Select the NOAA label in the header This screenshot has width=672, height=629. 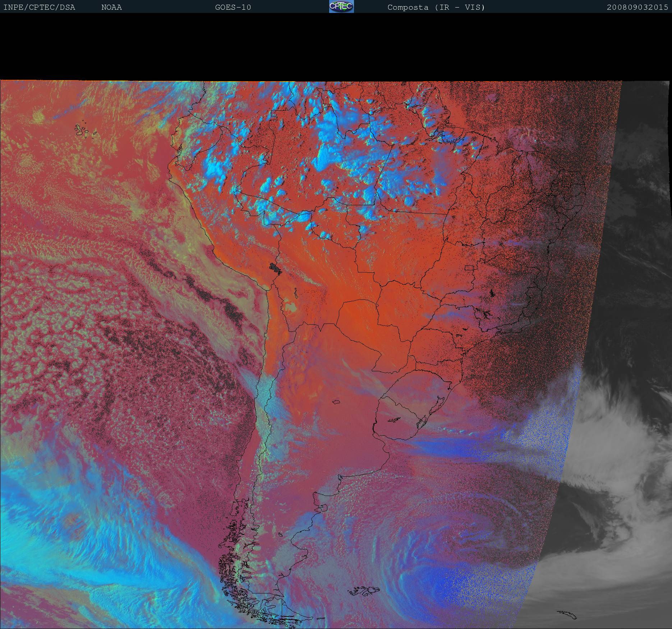111,7
